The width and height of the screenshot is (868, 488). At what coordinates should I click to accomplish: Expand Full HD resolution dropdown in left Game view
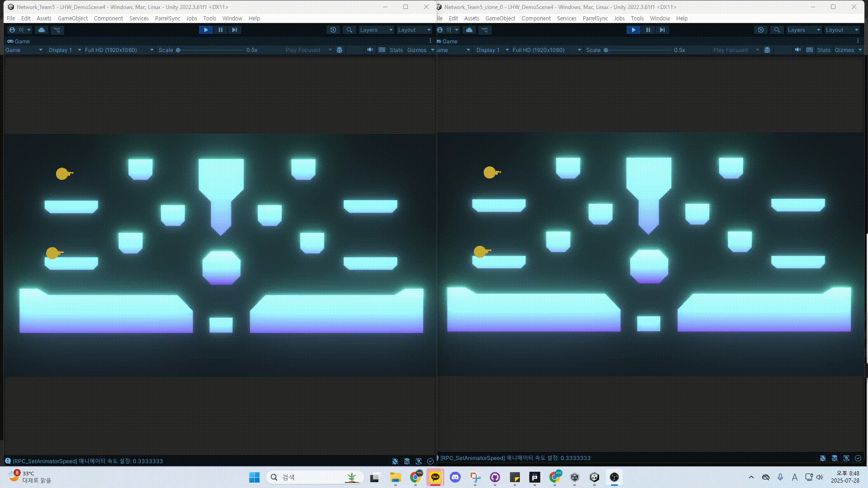point(119,50)
